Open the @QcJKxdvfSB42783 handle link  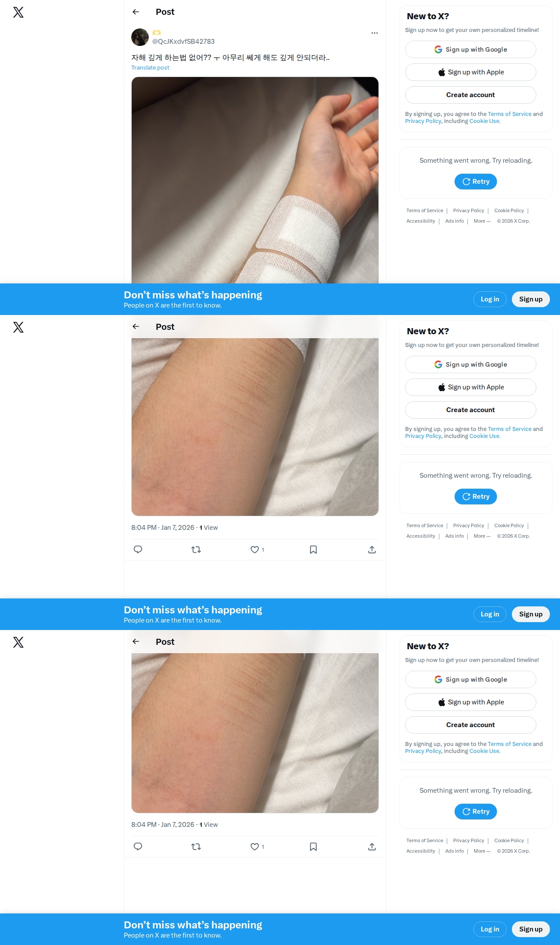(183, 41)
